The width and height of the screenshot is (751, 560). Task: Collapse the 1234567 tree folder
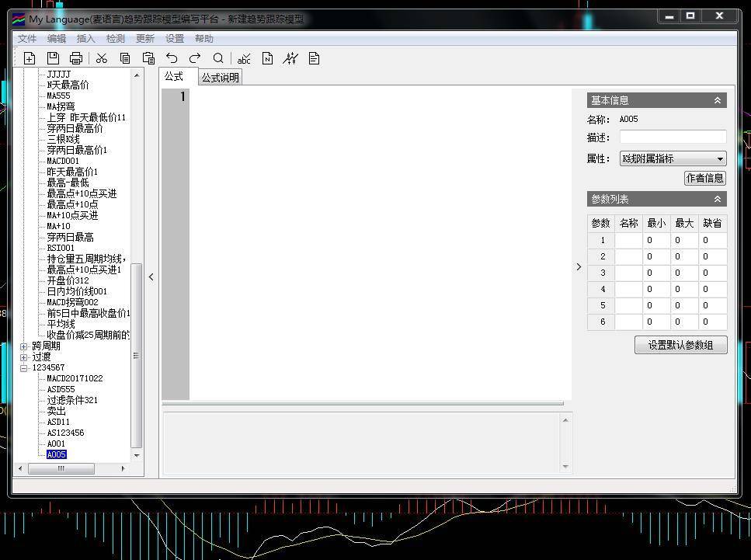pos(23,368)
